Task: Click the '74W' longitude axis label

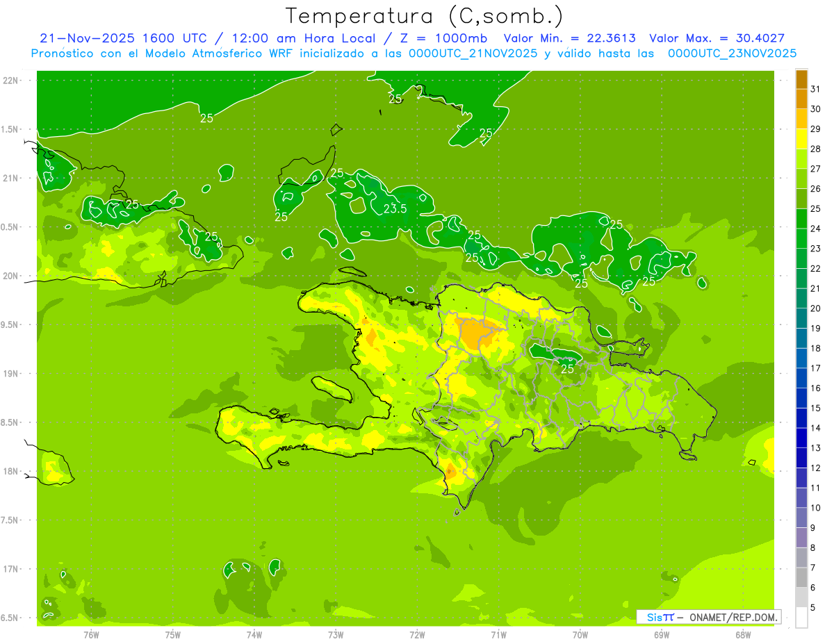Action: coord(254,634)
